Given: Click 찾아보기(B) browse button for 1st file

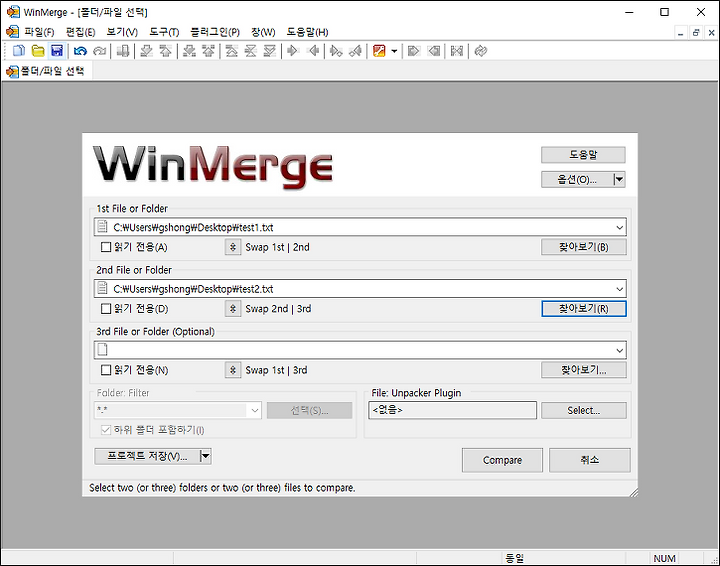Looking at the screenshot, I should coord(584,247).
